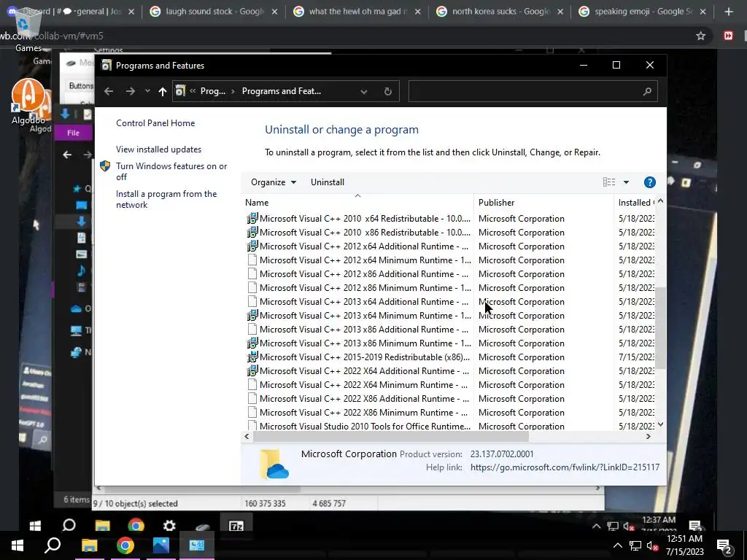Viewport: 747px width, 560px height.
Task: Click the horizontal scroll-left arrow of program list
Action: click(x=247, y=436)
